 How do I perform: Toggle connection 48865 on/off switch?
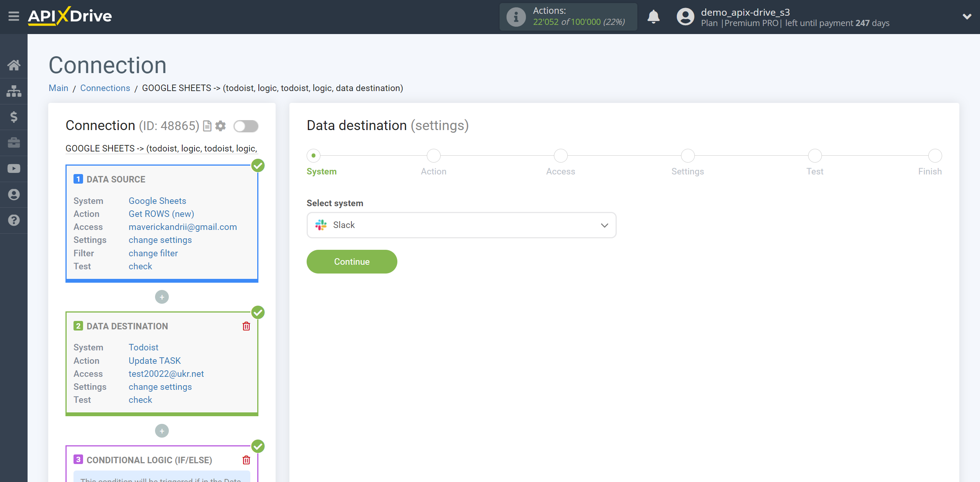coord(246,126)
